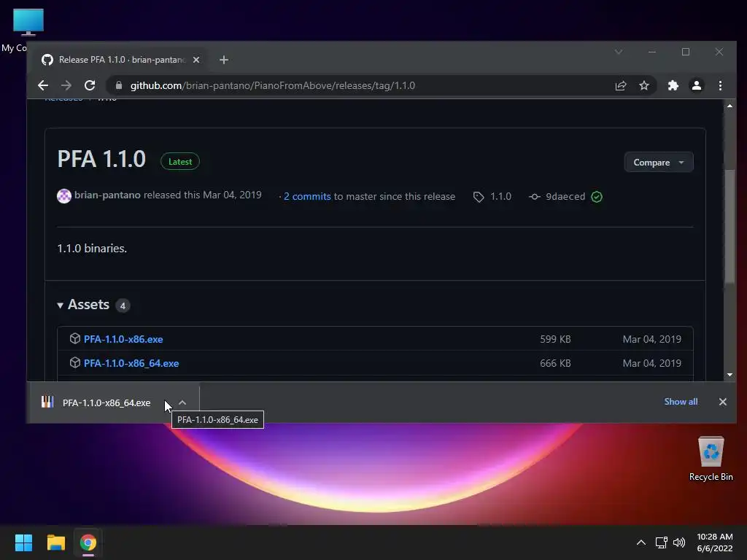747x560 pixels.
Task: Open the Compare dropdown
Action: [659, 163]
